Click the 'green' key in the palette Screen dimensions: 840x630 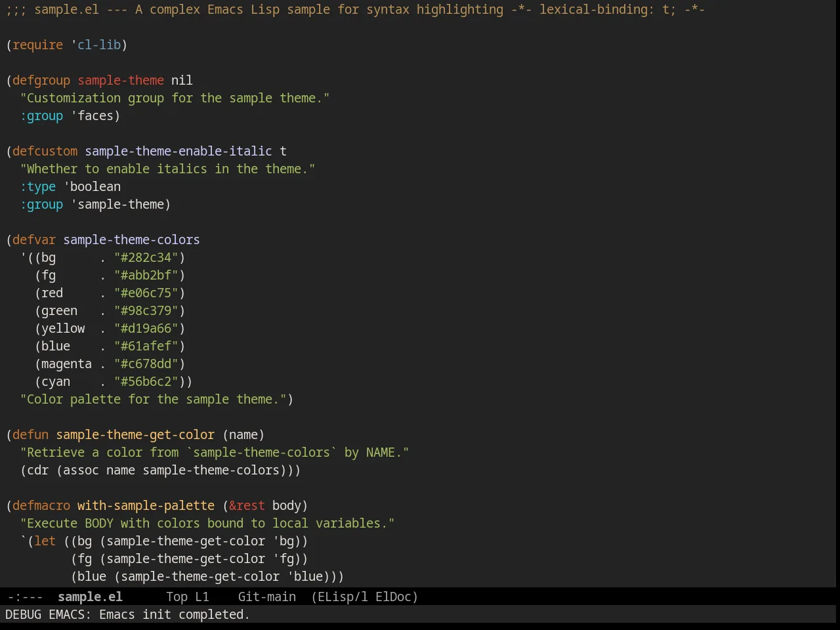click(x=59, y=310)
